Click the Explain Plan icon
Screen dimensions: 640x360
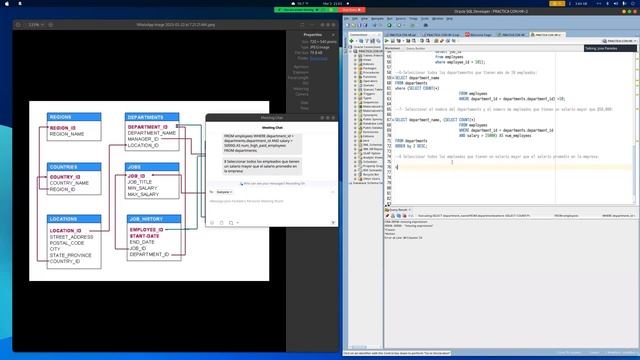coord(398,41)
